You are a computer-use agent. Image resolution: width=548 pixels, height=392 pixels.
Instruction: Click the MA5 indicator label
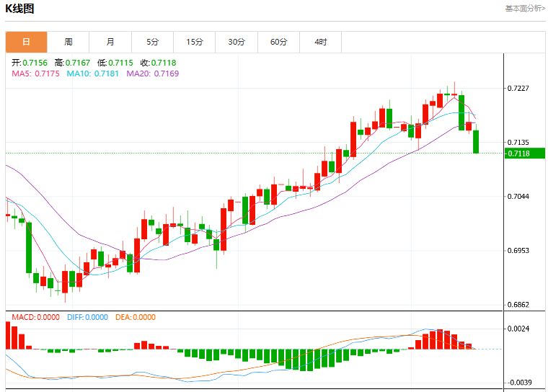point(35,73)
